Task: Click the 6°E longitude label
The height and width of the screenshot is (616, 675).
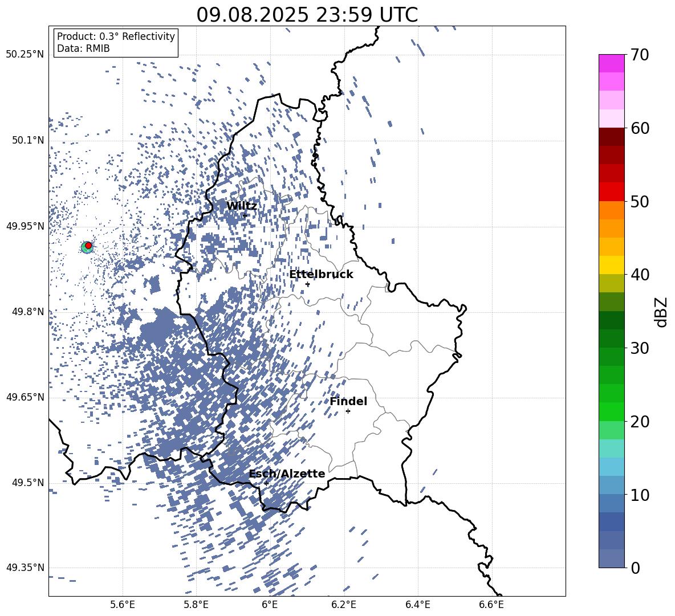Action: (x=270, y=605)
